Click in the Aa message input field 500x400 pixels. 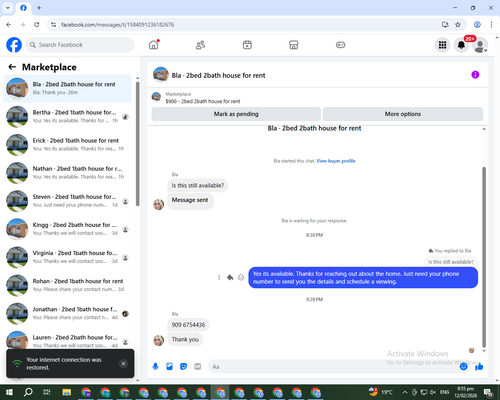(333, 367)
